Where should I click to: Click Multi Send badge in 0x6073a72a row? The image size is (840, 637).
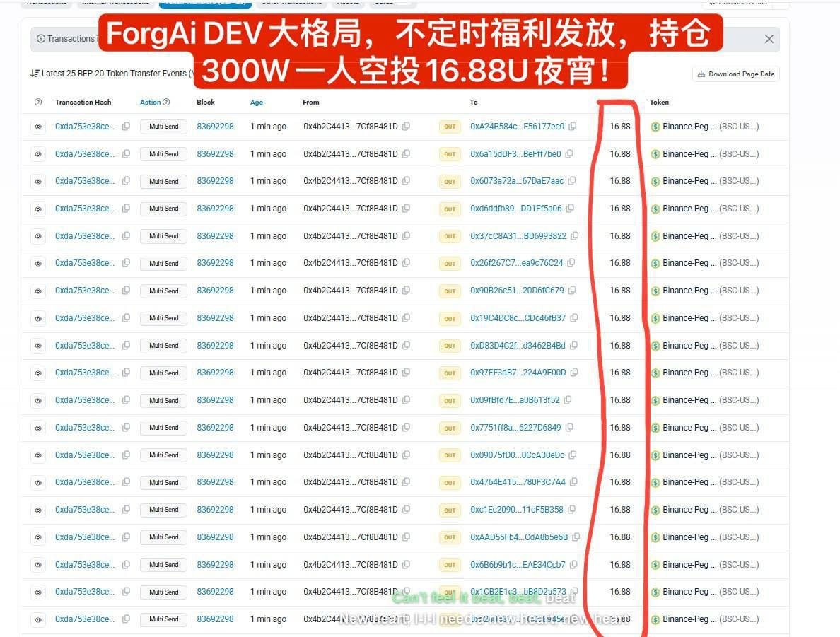(x=163, y=181)
